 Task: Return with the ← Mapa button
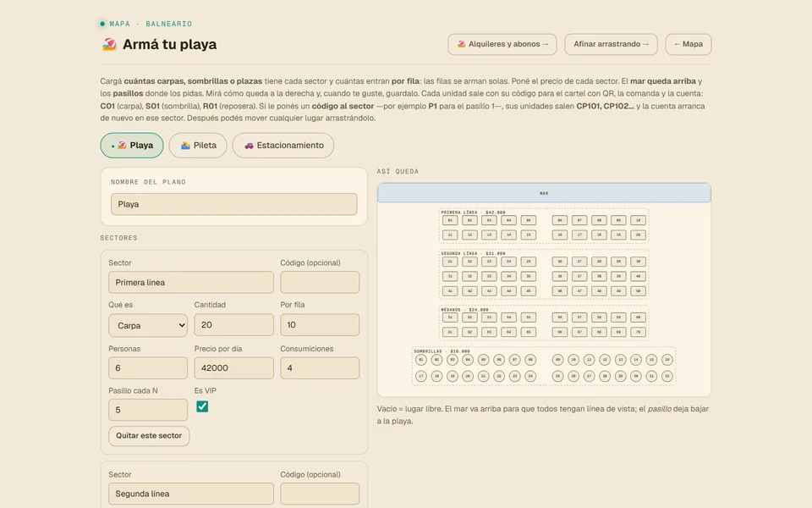[x=689, y=44]
